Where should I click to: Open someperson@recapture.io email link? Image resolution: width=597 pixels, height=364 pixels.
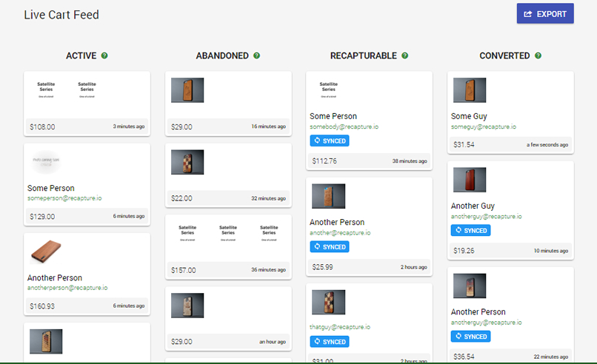point(64,198)
